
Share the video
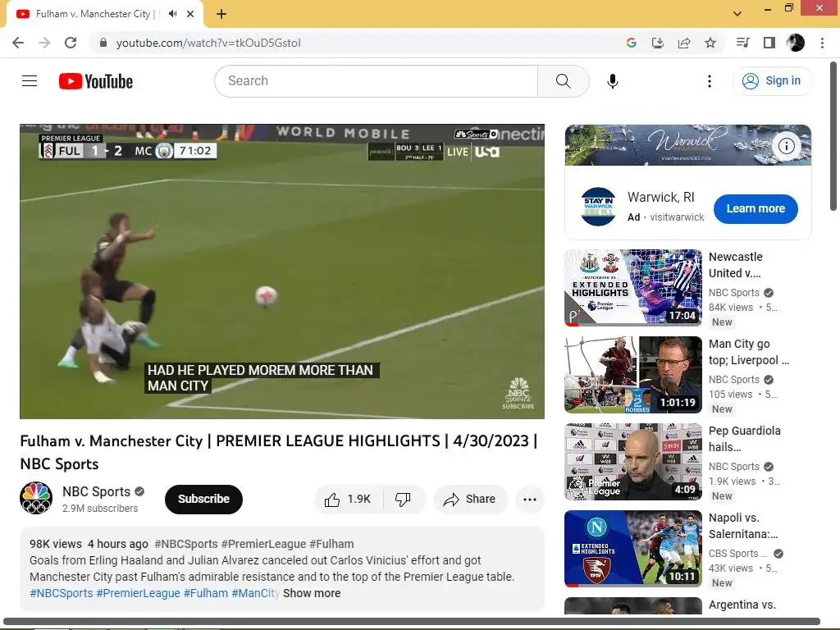tap(470, 500)
